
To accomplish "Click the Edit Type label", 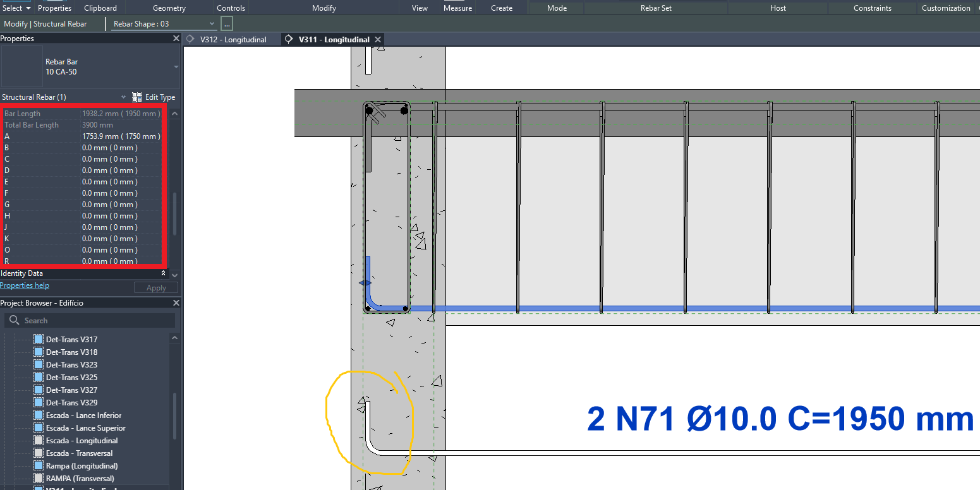I will [x=160, y=97].
